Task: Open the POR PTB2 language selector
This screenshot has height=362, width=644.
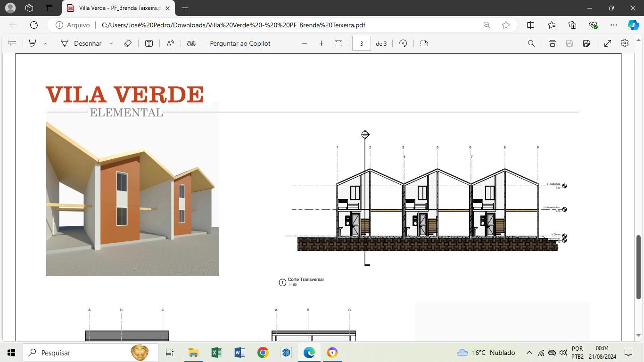Action: pos(578,353)
